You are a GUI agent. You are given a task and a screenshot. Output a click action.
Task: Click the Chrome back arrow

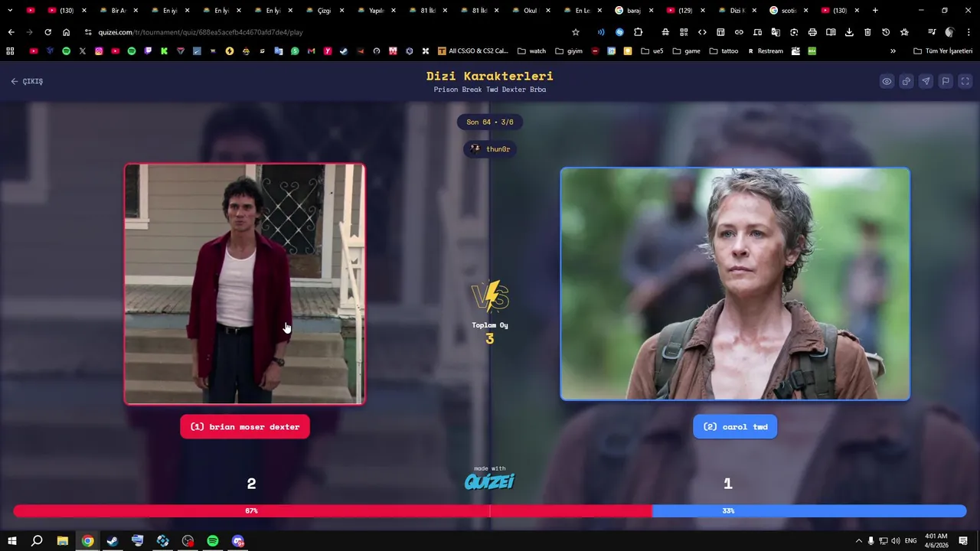11,32
